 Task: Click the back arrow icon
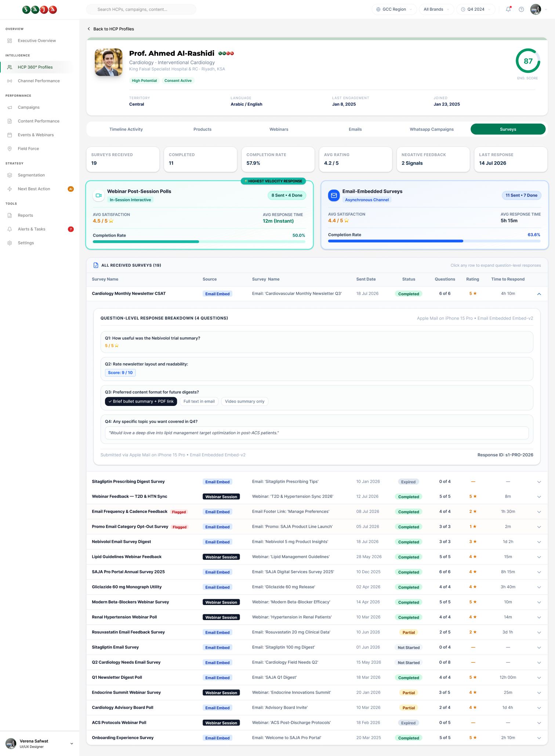(88, 29)
